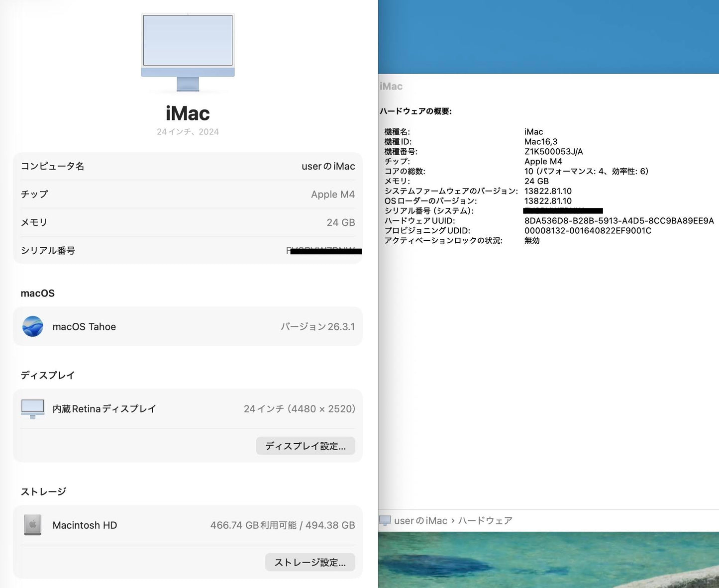The image size is (719, 588).
Task: Click the 'iMac' header in System Information
Action: click(x=391, y=86)
